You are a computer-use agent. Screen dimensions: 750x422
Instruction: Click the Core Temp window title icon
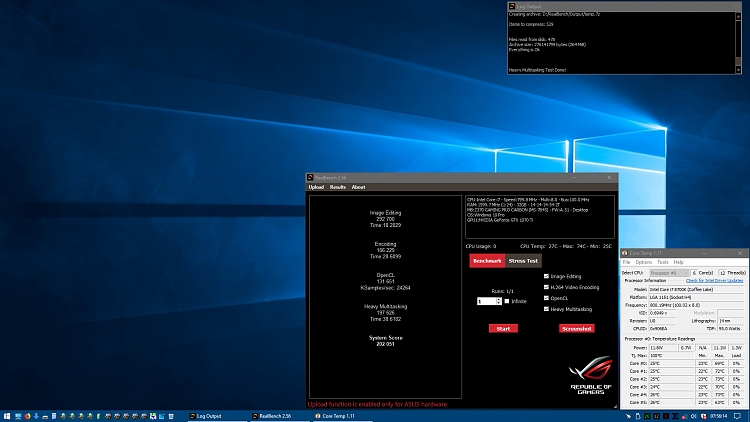coord(625,253)
